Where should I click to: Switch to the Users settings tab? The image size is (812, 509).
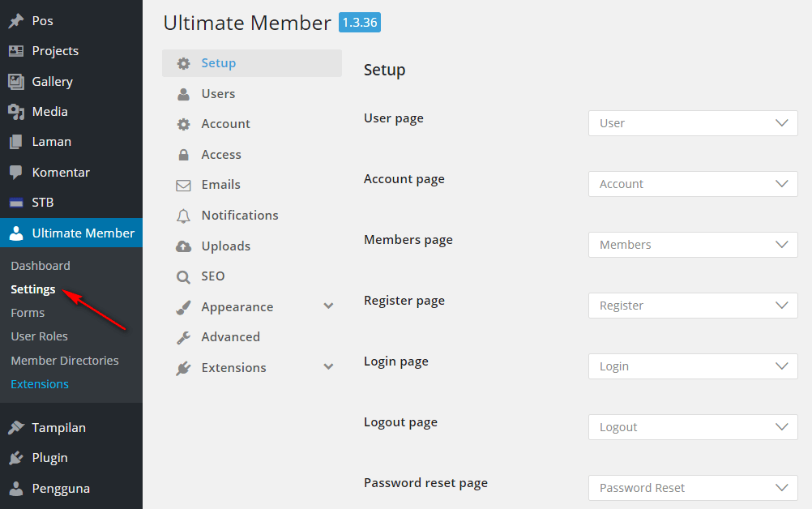point(218,94)
